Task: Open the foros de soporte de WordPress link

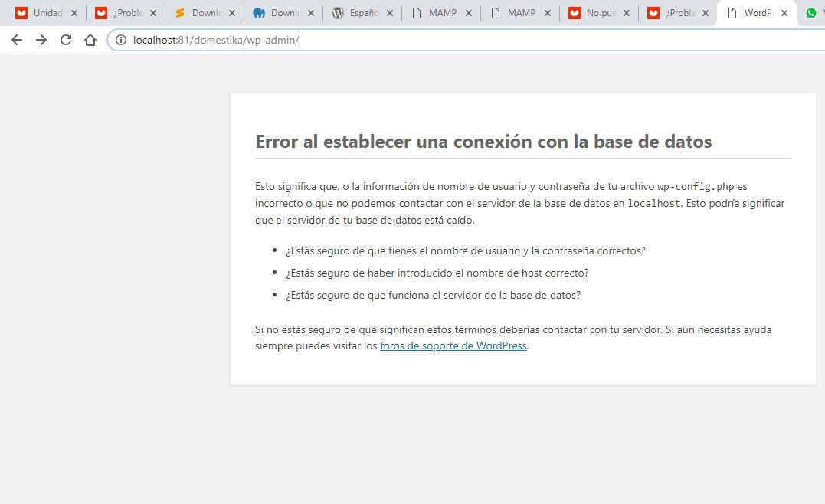Action: (453, 346)
